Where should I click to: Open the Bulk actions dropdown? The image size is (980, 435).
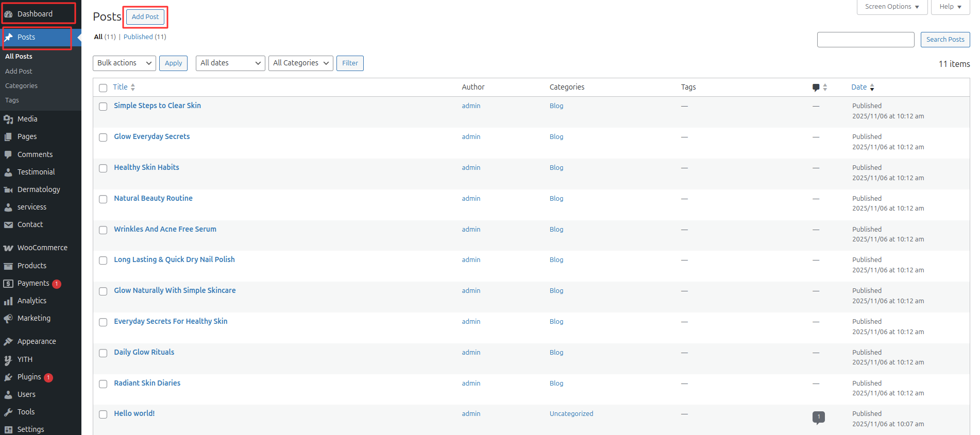124,63
